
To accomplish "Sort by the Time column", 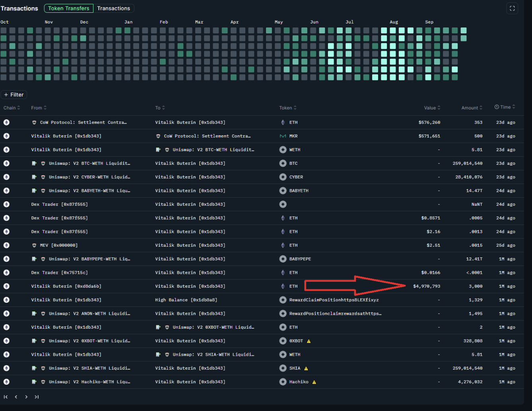I will pyautogui.click(x=505, y=107).
